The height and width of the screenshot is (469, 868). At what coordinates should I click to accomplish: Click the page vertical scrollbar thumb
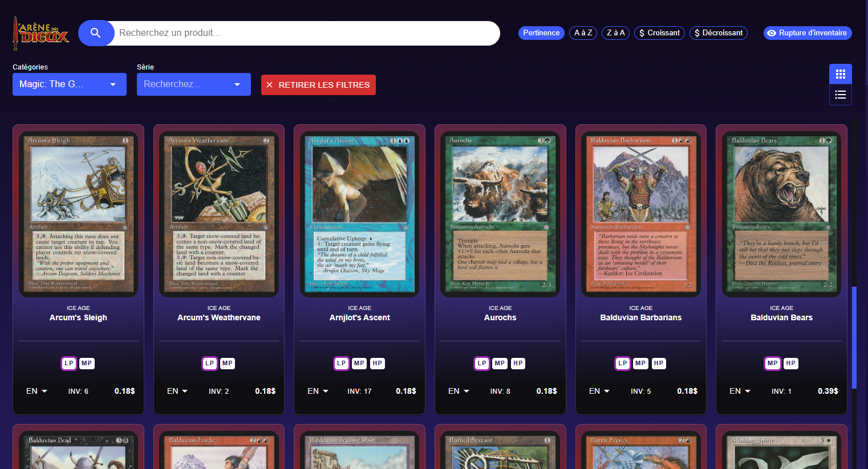[x=854, y=337]
